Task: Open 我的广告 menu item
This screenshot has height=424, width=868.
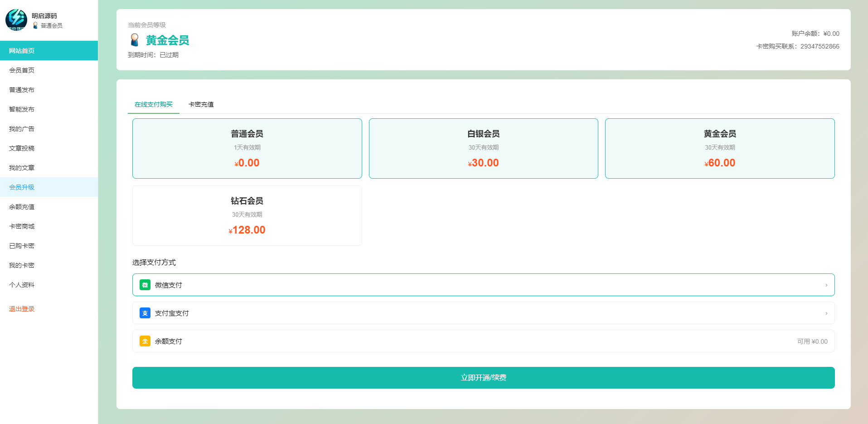Action: pyautogui.click(x=49, y=129)
